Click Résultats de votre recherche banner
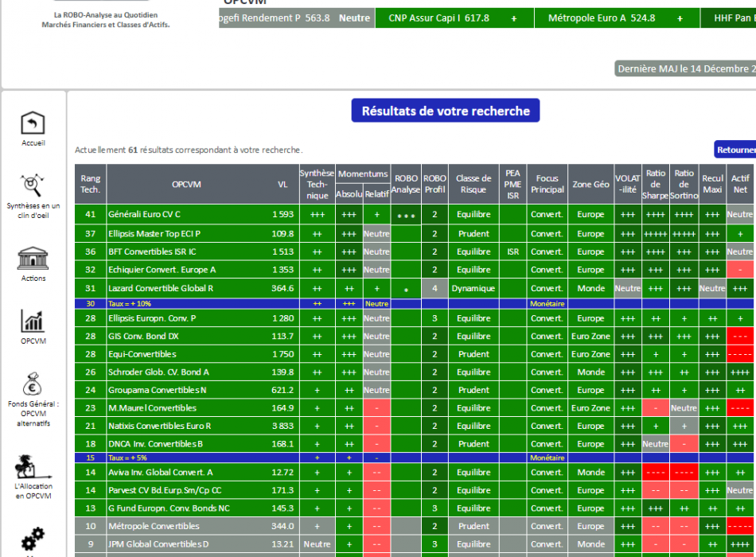 coord(446,111)
